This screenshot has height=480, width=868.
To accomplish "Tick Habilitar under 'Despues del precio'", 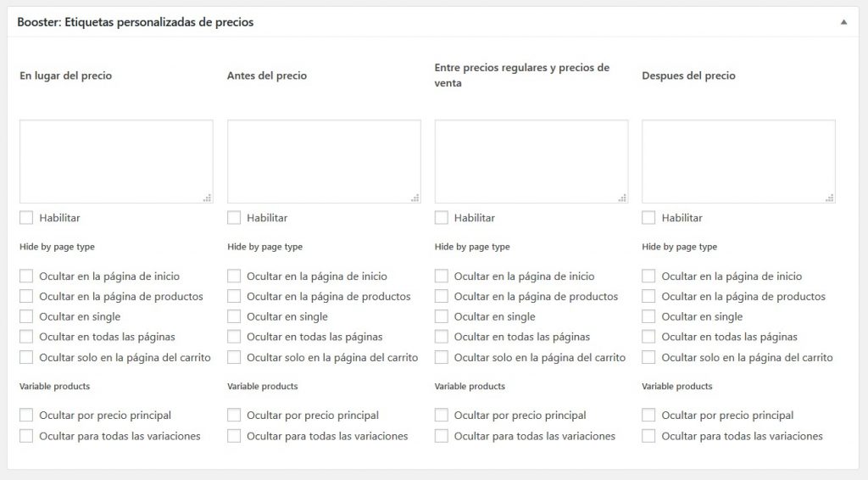I will click(x=648, y=218).
